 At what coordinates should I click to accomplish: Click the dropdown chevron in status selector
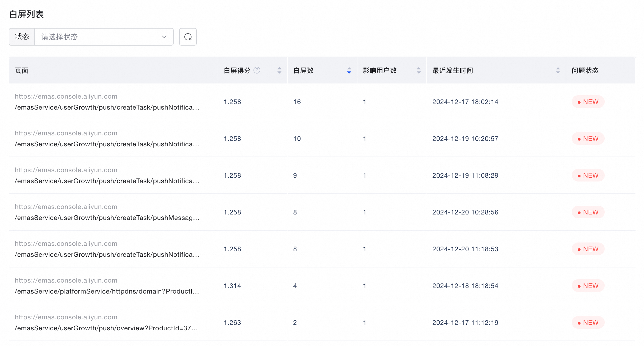pyautogui.click(x=164, y=37)
